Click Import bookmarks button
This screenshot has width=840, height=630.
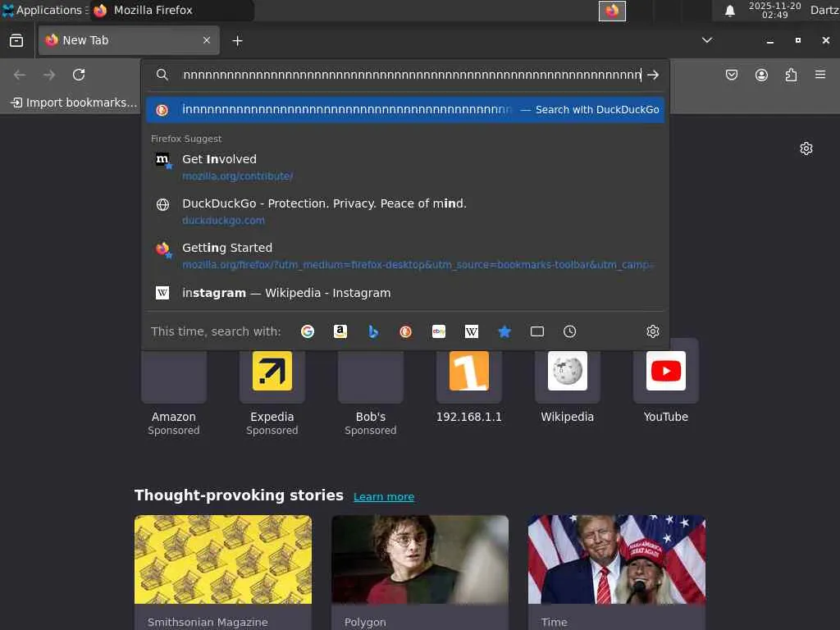click(74, 103)
